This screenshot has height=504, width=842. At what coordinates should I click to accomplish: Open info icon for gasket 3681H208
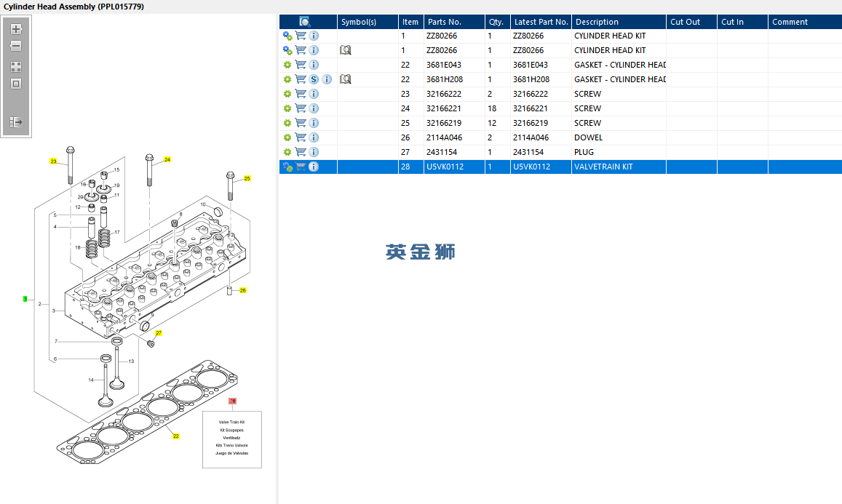click(327, 79)
